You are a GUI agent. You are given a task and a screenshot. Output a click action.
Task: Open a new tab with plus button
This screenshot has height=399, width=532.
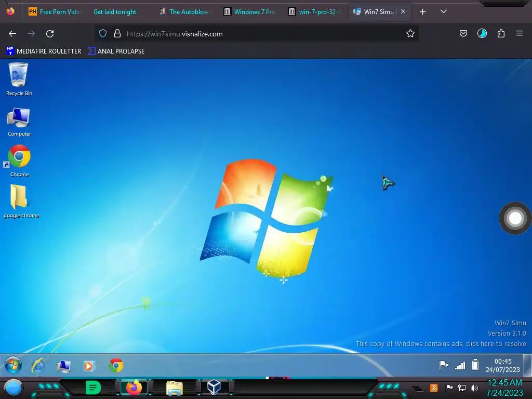coord(422,12)
